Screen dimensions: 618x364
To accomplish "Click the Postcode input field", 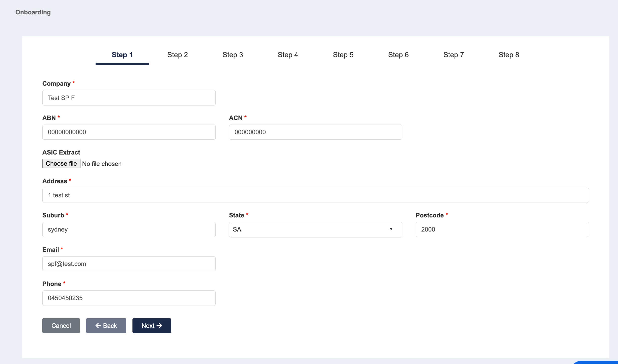I will point(502,229).
